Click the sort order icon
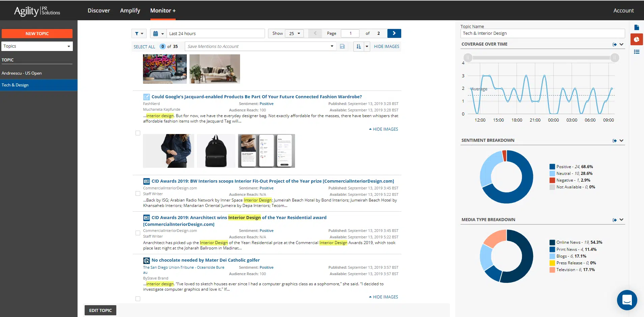 coord(358,47)
